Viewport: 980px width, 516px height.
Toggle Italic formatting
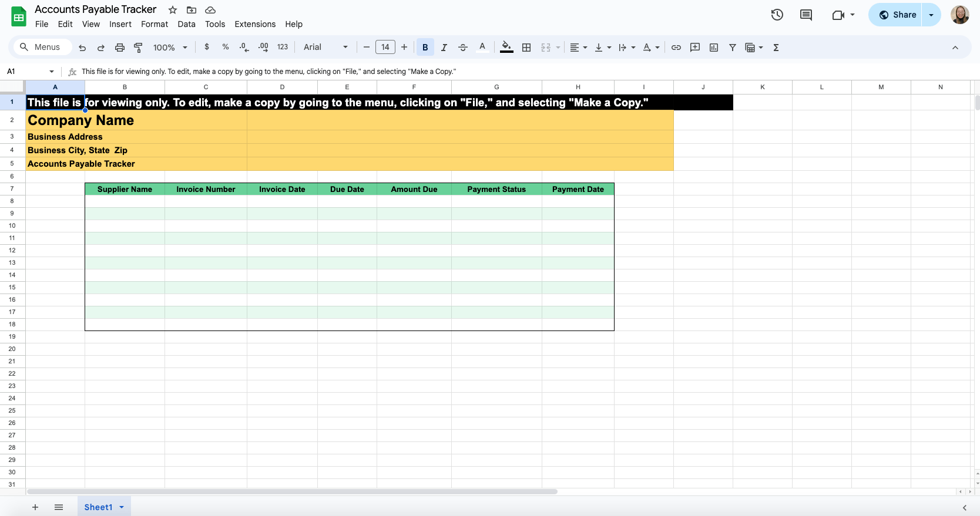point(444,48)
